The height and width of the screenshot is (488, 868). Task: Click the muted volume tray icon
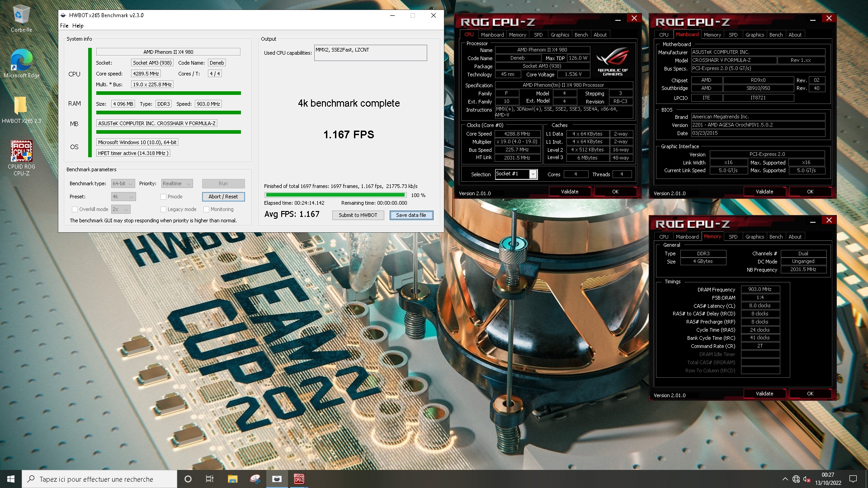(807, 479)
